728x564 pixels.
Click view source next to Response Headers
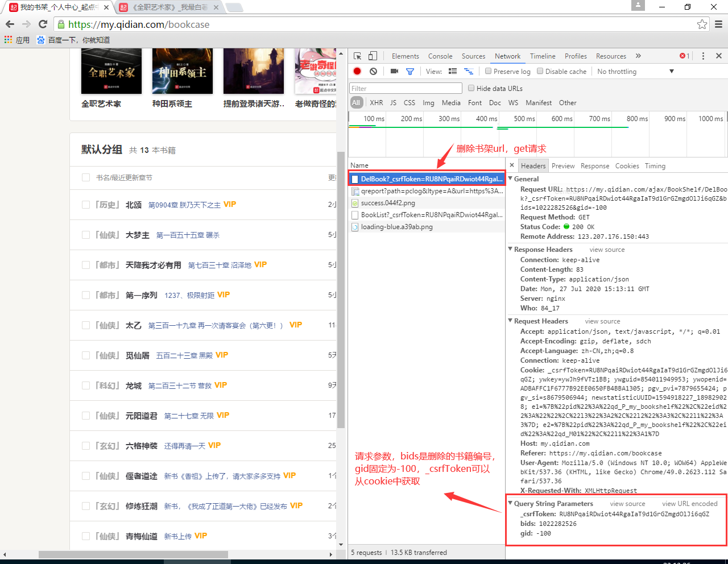[x=607, y=249]
